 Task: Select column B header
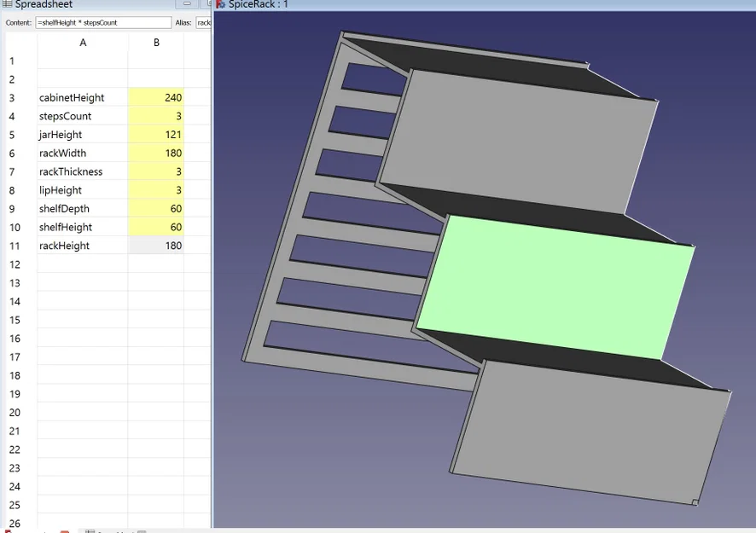coord(156,43)
